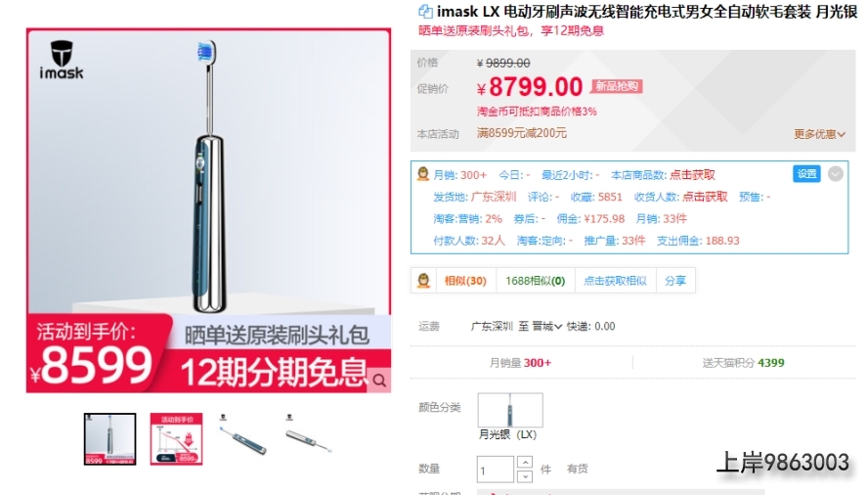This screenshot has height=495, width=868.
Task: Click the magnifier icon on product image
Action: coord(379,381)
